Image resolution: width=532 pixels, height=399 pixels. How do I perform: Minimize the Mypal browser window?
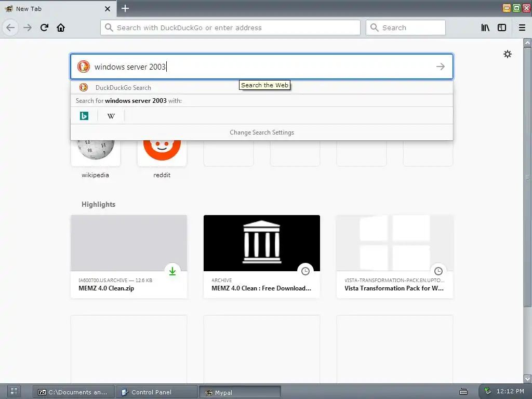point(506,8)
